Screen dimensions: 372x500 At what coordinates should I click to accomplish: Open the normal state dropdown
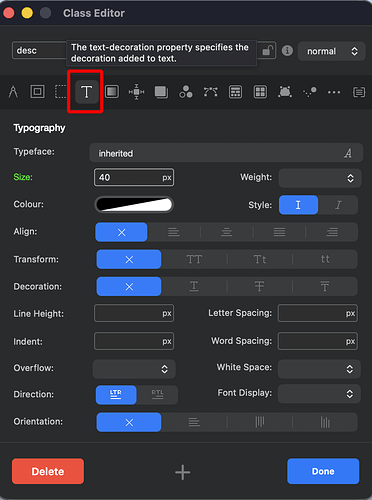pyautogui.click(x=331, y=51)
